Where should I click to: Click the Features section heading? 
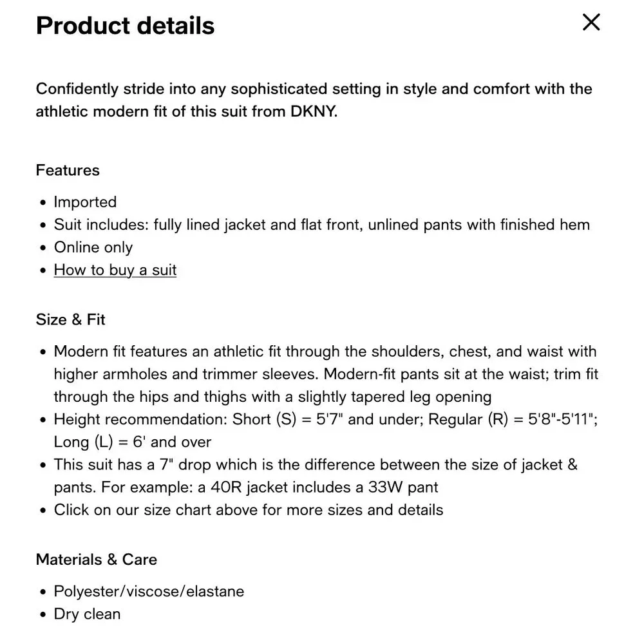coord(68,170)
